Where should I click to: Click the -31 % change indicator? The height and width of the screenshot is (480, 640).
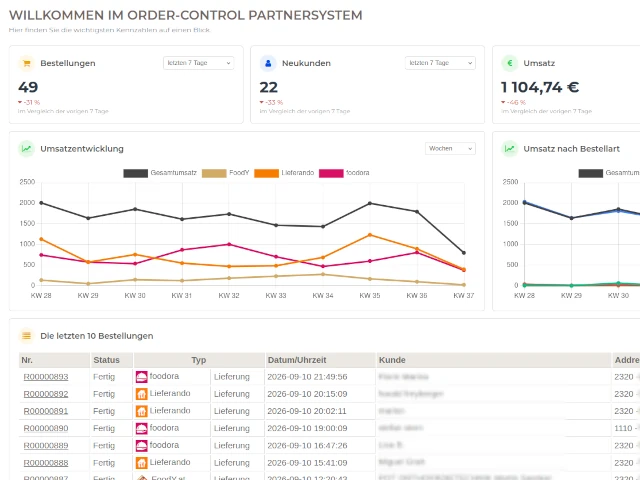29,102
